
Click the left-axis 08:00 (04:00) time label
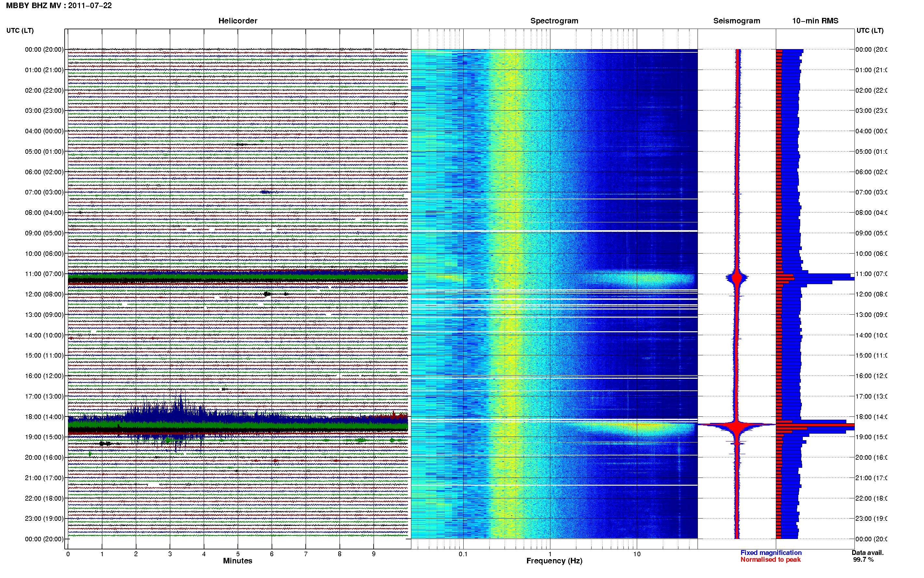tap(44, 213)
